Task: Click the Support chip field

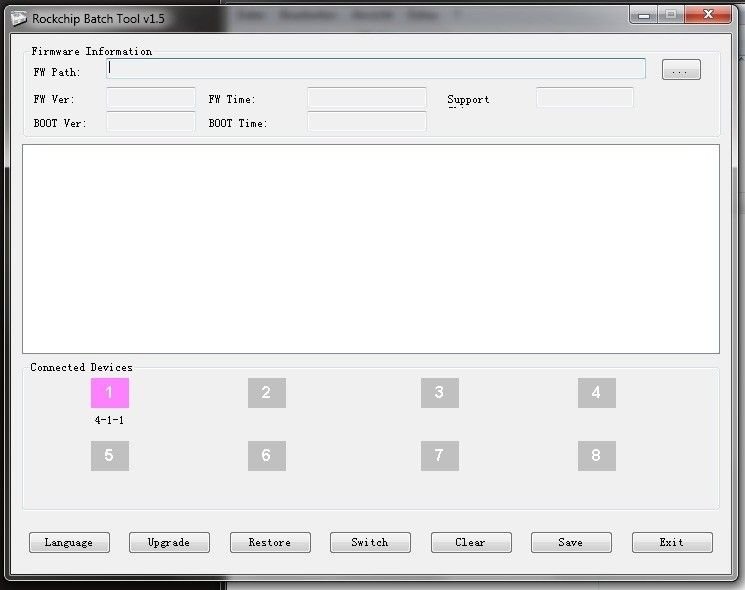Action: pos(585,97)
